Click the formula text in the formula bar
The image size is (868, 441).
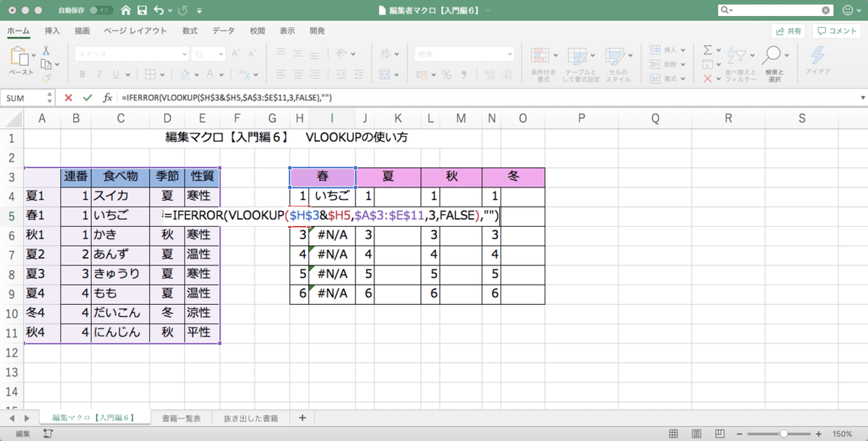226,97
